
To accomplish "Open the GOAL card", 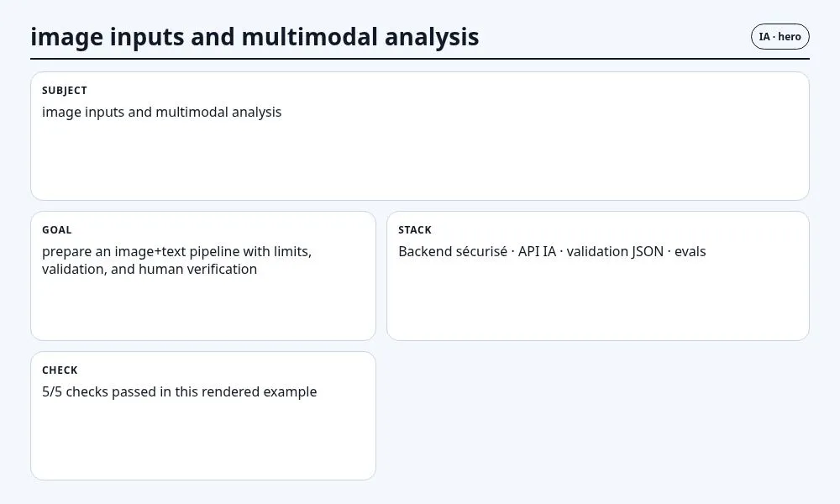I will (x=203, y=276).
